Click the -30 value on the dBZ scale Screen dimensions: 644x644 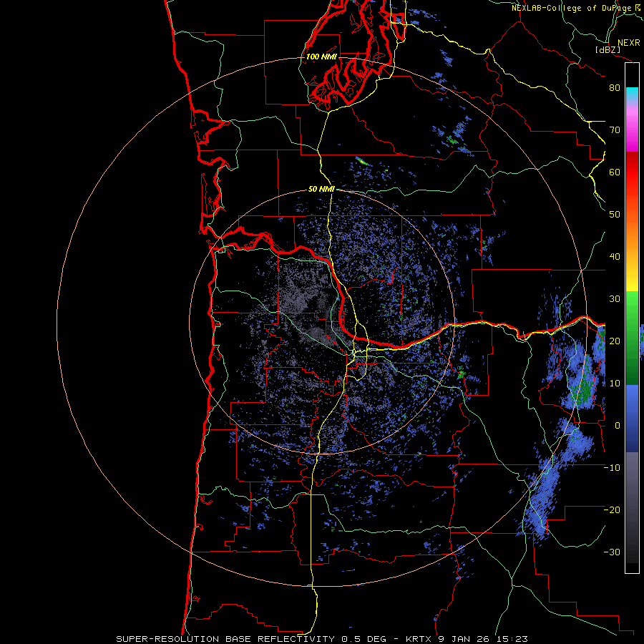[612, 552]
